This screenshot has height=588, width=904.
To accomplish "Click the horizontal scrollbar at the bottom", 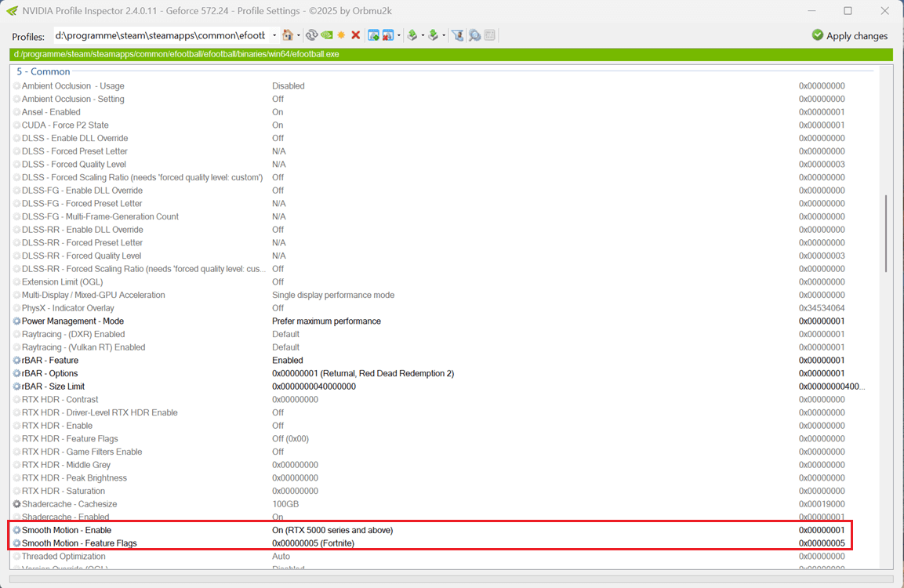I will 451,579.
